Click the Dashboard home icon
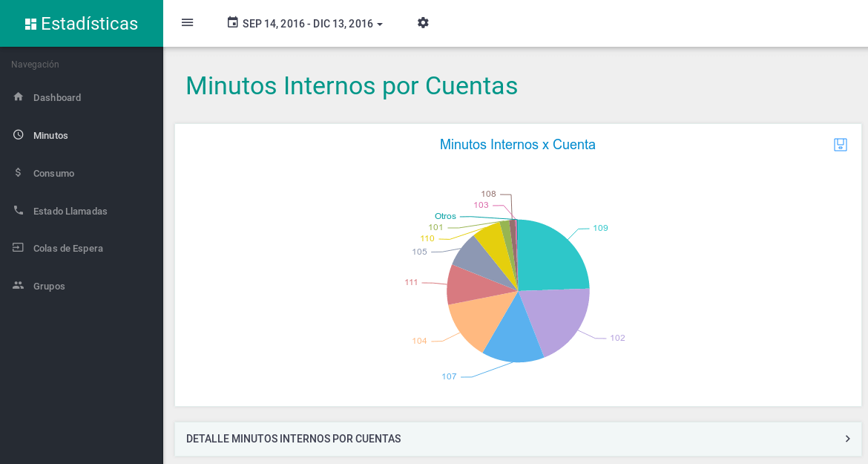The height and width of the screenshot is (464, 868). coord(19,97)
